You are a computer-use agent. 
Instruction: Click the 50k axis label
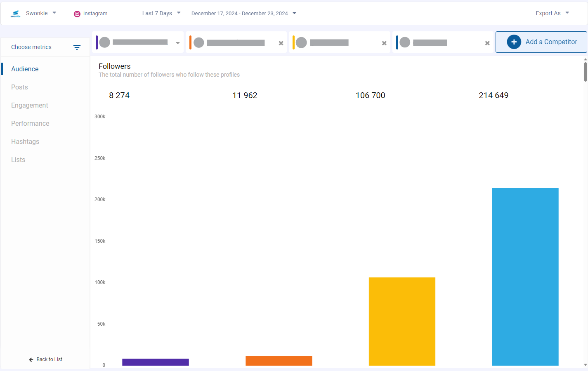[x=101, y=324]
